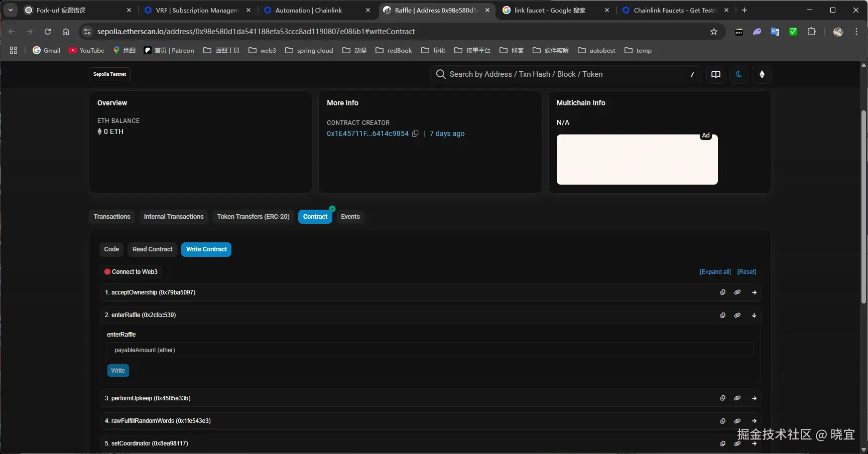Open the apps grid in bookmarks bar

[14, 50]
